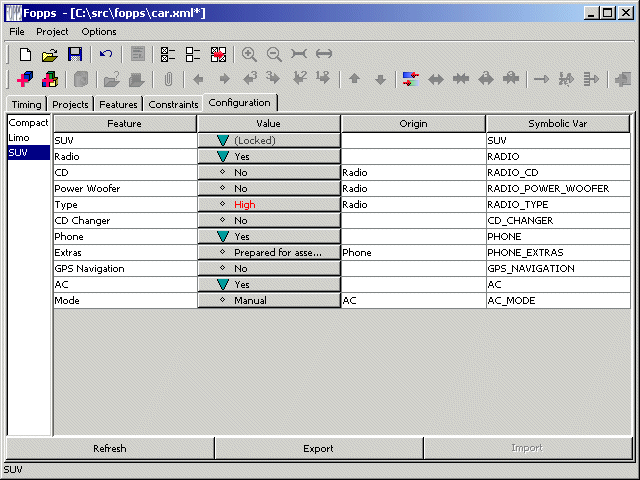Create a new file with blank page icon
The image size is (640, 480).
25,54
